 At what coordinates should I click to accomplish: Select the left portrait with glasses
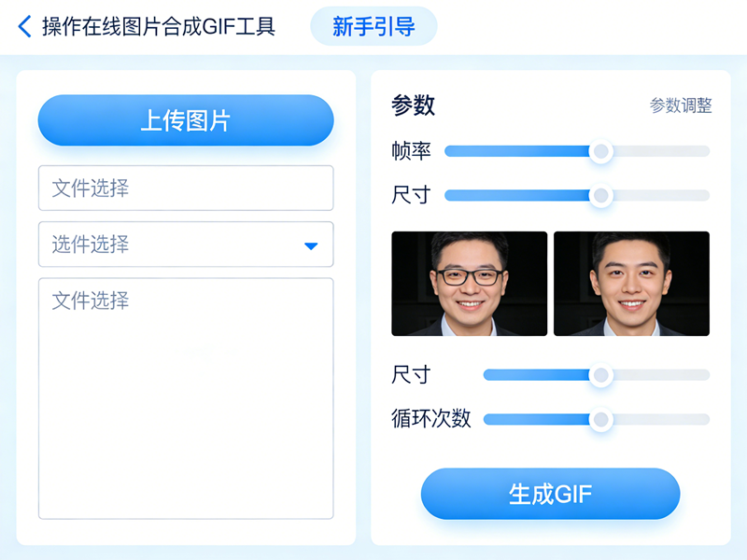pyautogui.click(x=469, y=284)
